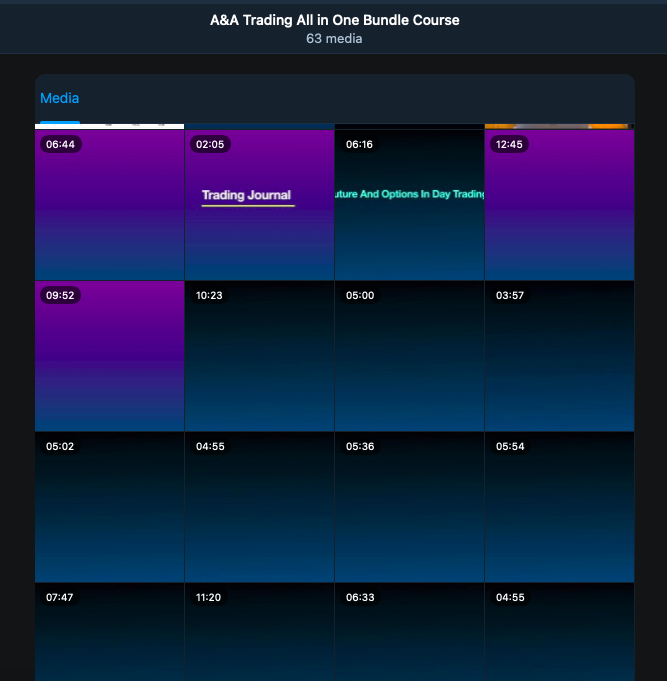Open the 05:00 video thumbnail

tap(409, 356)
